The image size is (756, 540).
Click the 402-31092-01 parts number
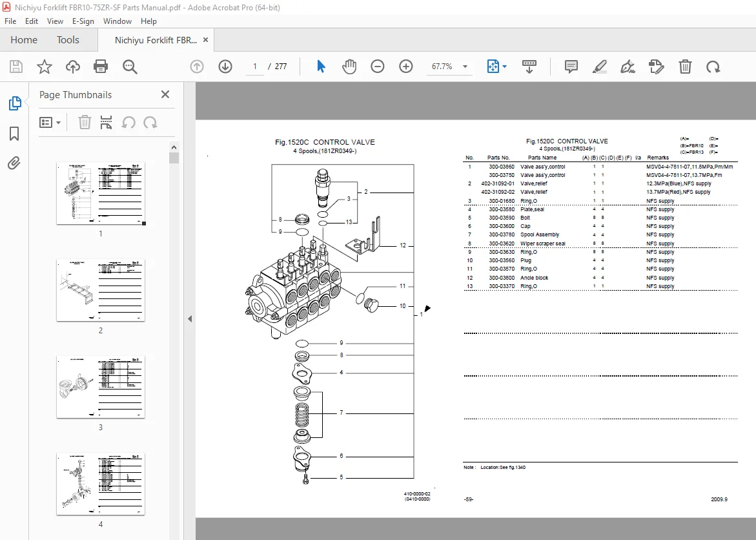(498, 183)
